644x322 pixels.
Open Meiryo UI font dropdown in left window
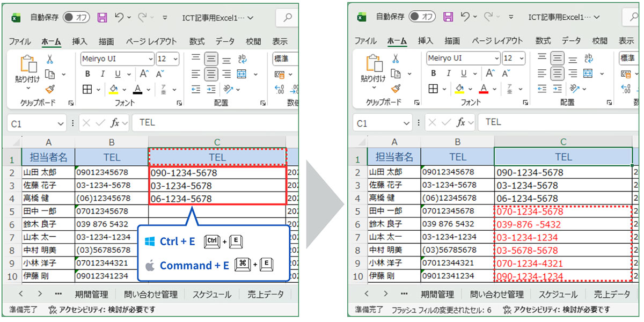tap(150, 58)
